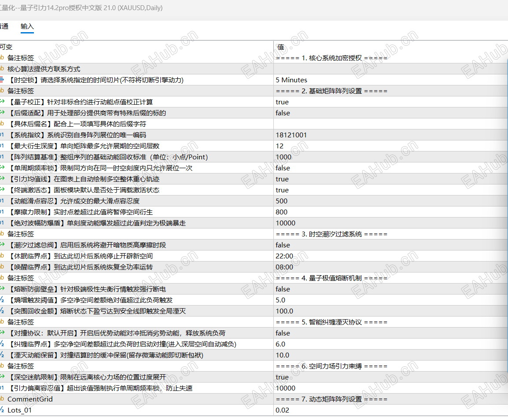Open the 普通 tab
The image size is (508, 420).
coord(4,26)
